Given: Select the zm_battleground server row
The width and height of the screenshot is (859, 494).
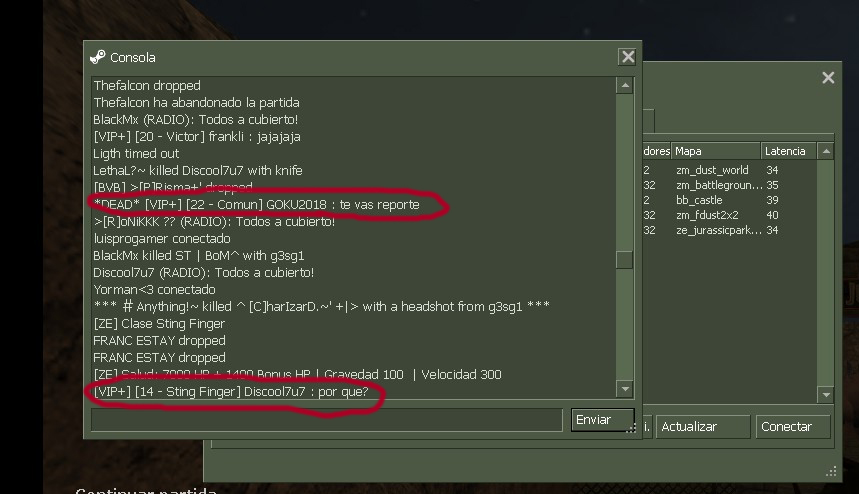Looking at the screenshot, I should (730, 185).
